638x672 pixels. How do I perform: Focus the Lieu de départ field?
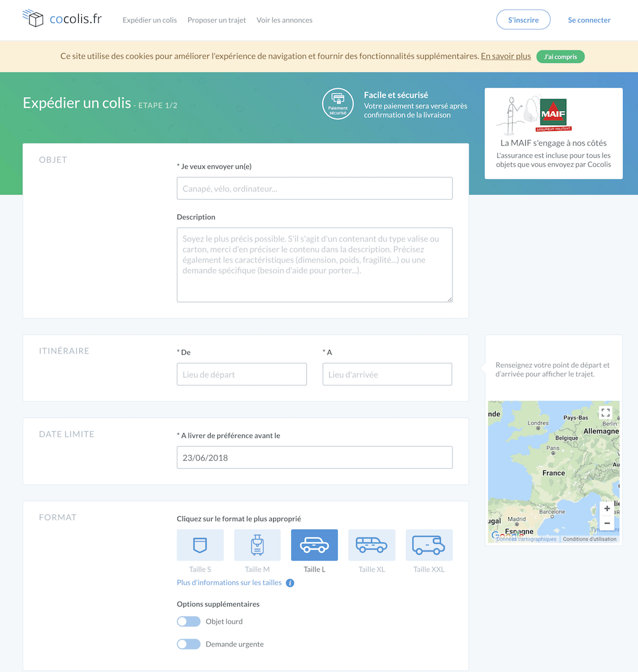tap(242, 374)
